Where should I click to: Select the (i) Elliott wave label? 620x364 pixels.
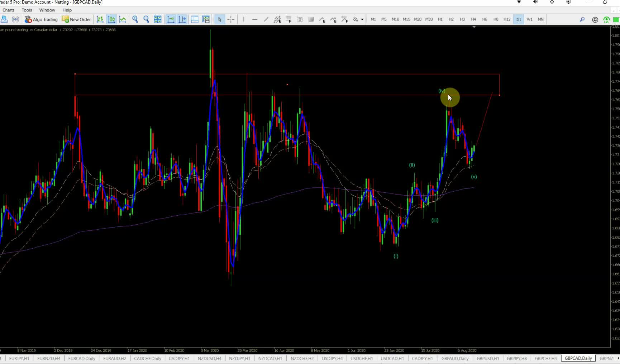396,256
